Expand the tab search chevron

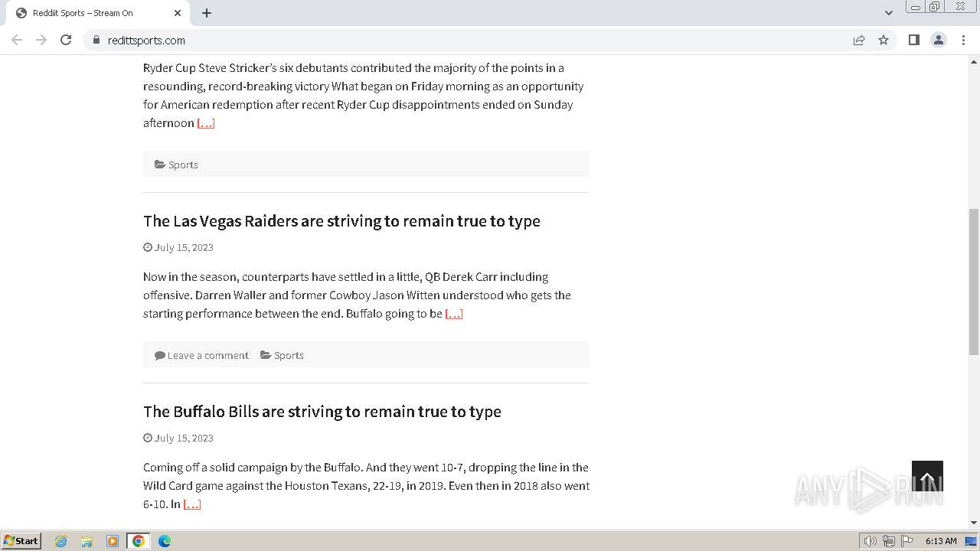click(889, 13)
